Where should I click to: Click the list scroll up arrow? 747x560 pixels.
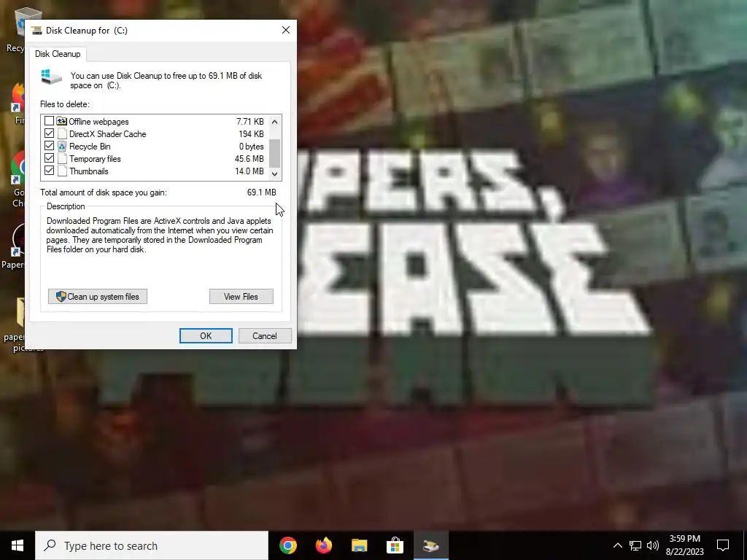coord(274,122)
